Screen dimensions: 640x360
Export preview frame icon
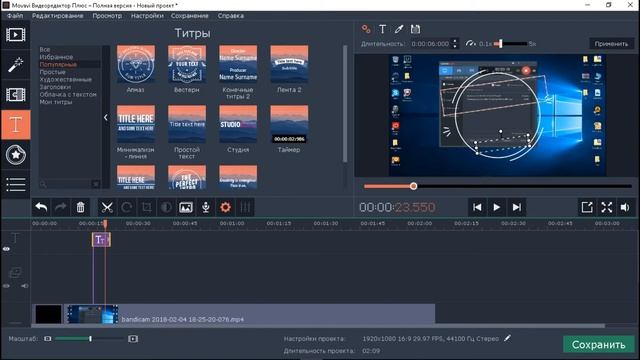(x=587, y=207)
